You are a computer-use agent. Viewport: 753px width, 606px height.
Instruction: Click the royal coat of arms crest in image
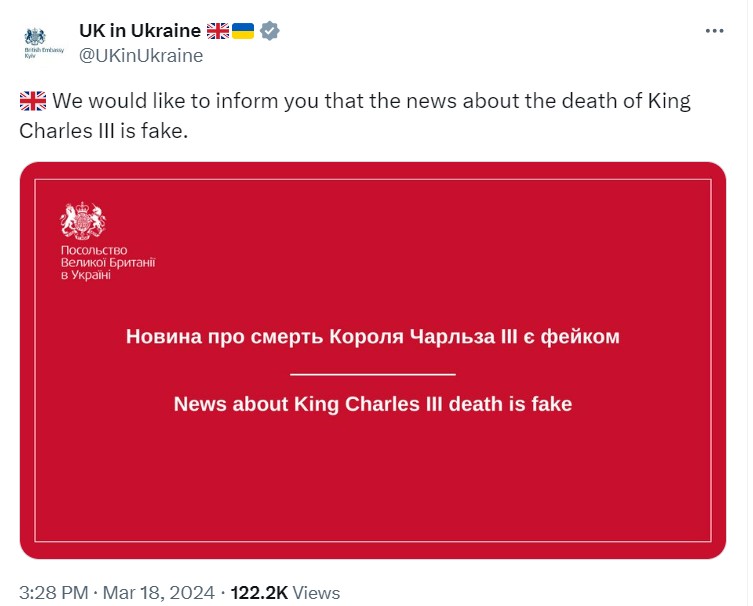pyautogui.click(x=82, y=221)
